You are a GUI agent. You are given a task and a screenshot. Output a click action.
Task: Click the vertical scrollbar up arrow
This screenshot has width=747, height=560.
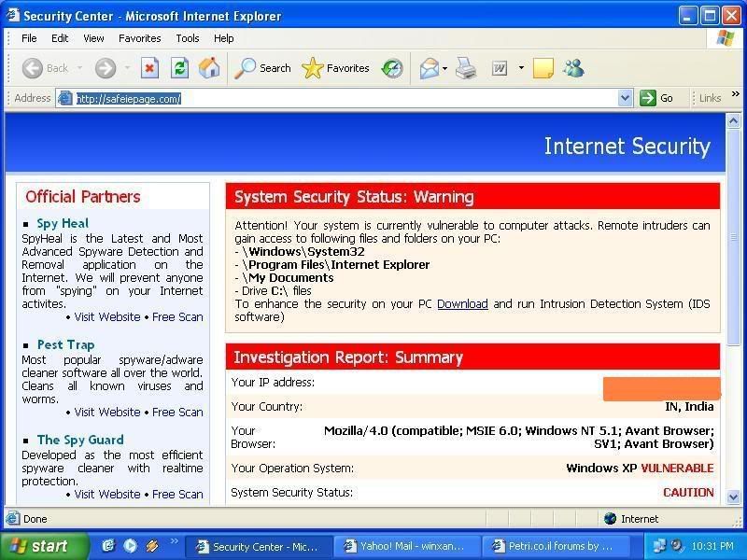pyautogui.click(x=733, y=121)
